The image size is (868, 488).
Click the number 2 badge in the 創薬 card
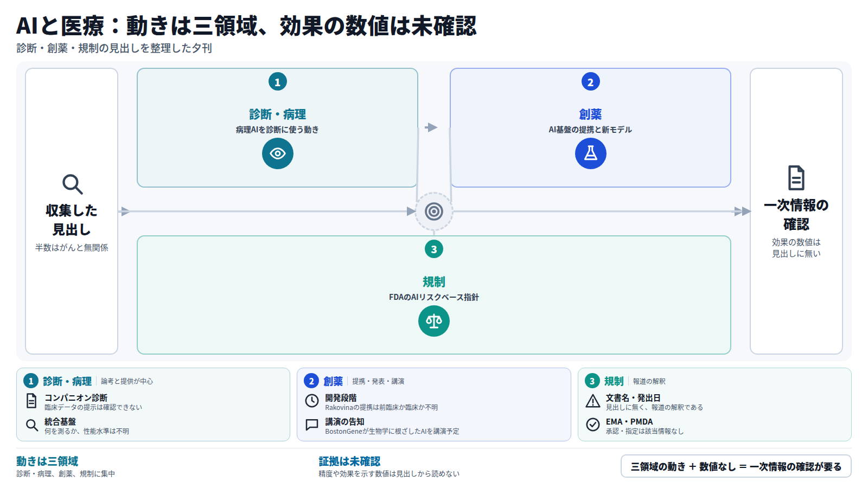pyautogui.click(x=591, y=82)
